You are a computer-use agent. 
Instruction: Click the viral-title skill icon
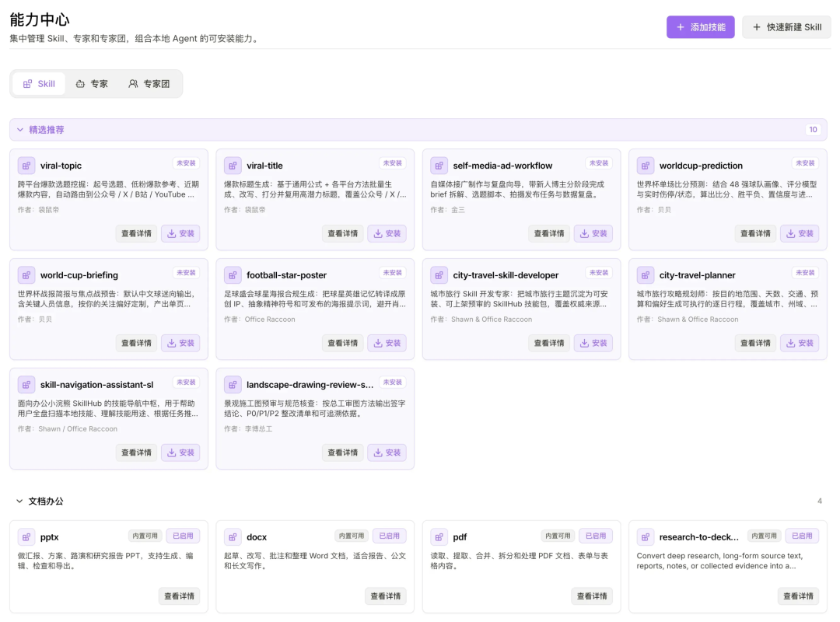pyautogui.click(x=233, y=166)
